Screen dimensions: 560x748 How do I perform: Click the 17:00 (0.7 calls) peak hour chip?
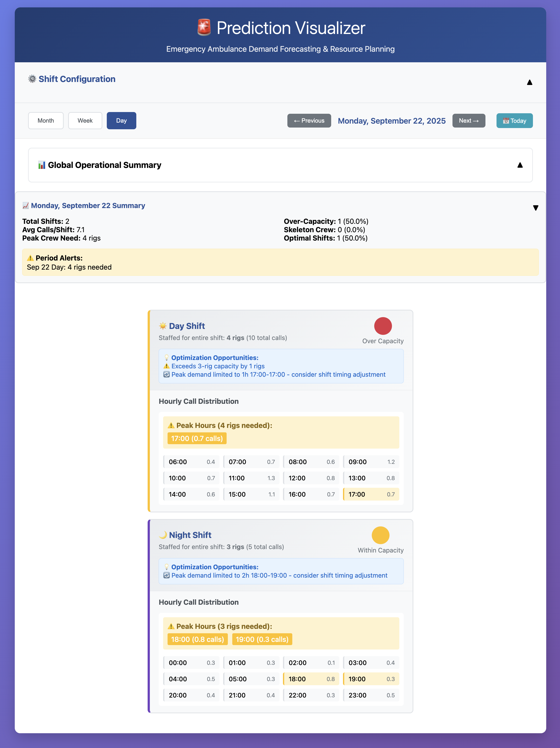point(197,438)
